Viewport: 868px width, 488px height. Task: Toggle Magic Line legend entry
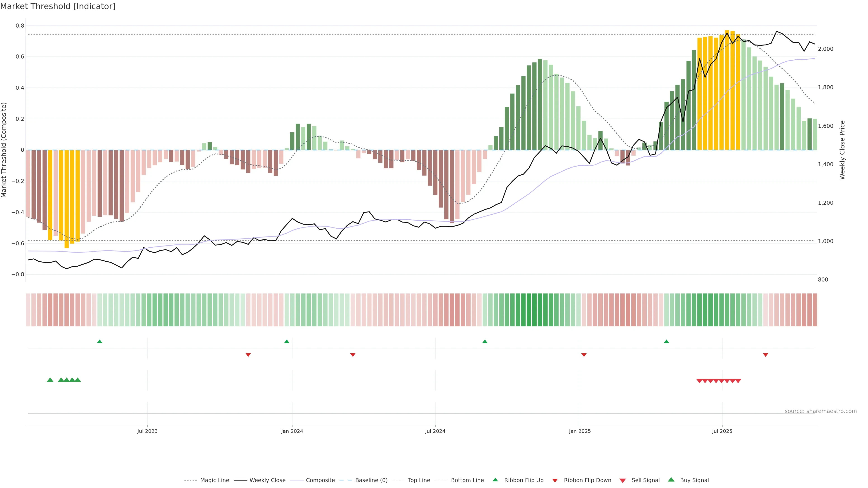pyautogui.click(x=214, y=480)
